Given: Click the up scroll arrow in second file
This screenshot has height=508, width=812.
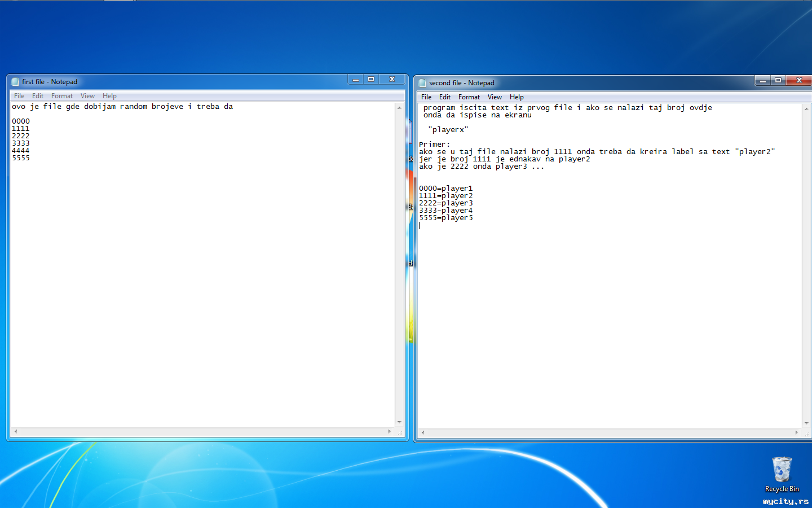Looking at the screenshot, I should 806,108.
